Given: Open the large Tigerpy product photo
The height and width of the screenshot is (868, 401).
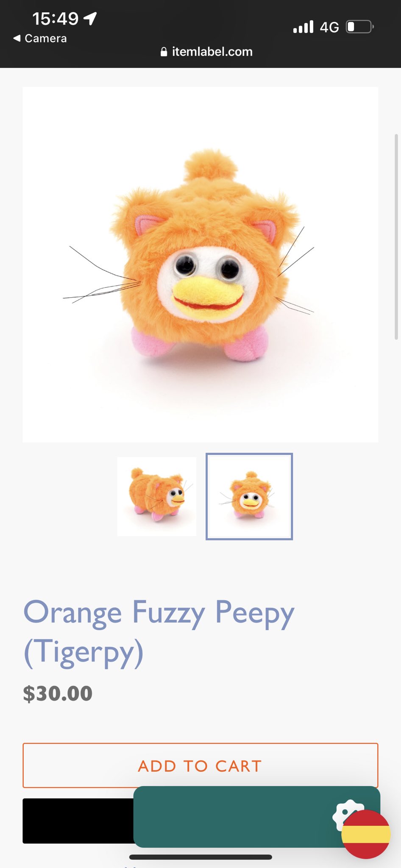Looking at the screenshot, I should tap(200, 264).
